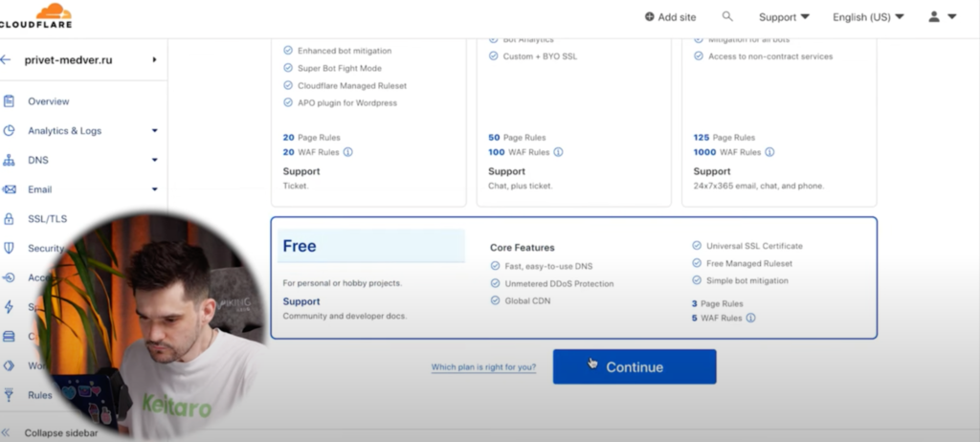
Task: Click '125 Page Rules' text
Action: [724, 138]
